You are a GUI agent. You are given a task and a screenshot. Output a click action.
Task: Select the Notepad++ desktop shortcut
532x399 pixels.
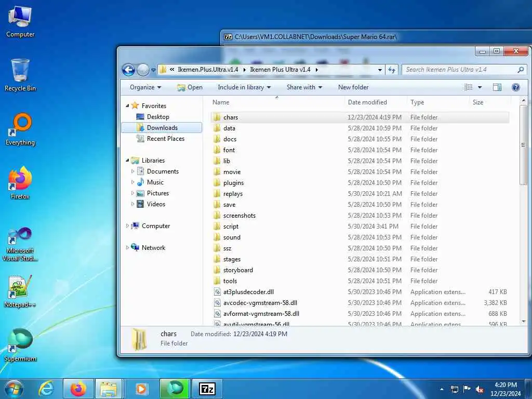pyautogui.click(x=20, y=291)
